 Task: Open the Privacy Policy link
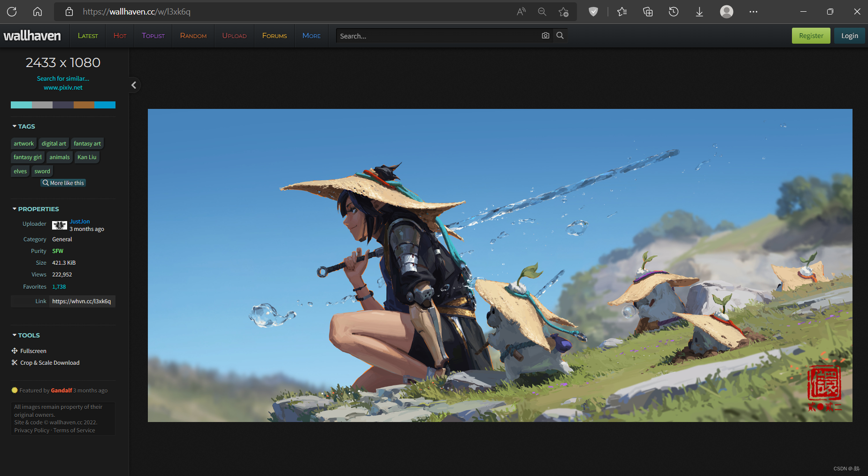point(31,430)
